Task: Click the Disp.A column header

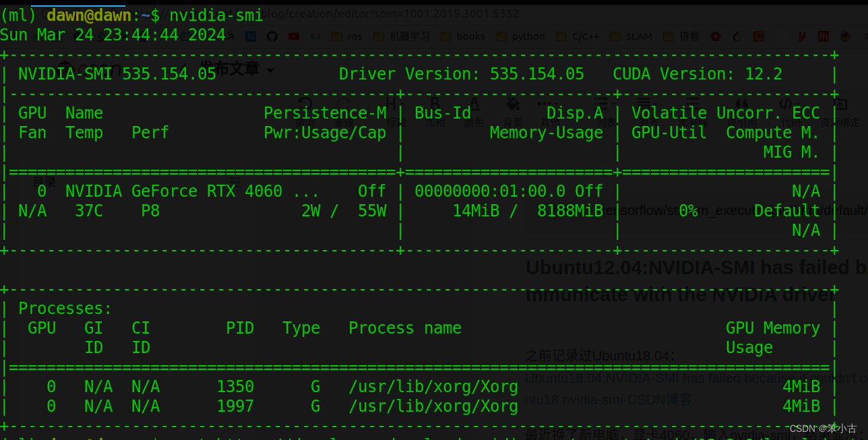Action: pyautogui.click(x=575, y=113)
